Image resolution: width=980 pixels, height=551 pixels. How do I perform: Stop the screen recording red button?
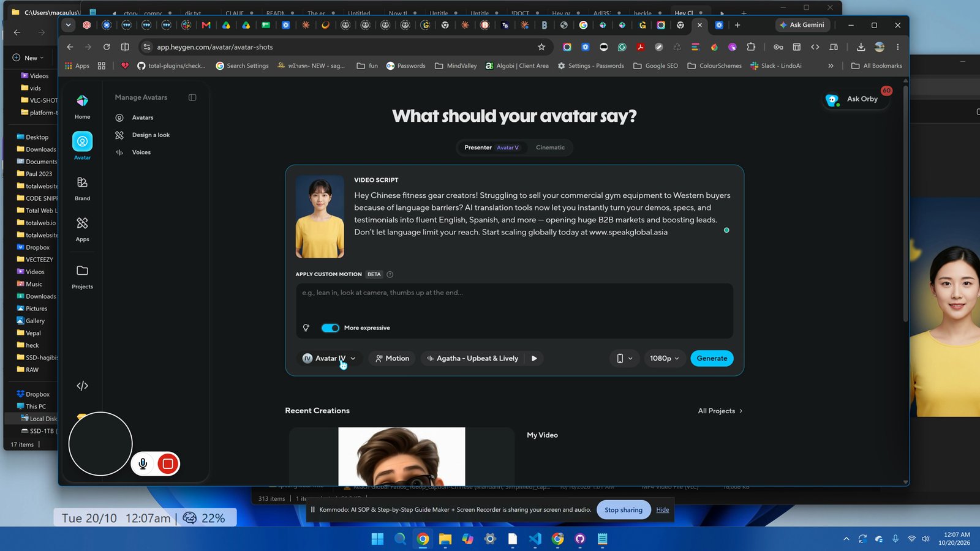click(x=168, y=464)
